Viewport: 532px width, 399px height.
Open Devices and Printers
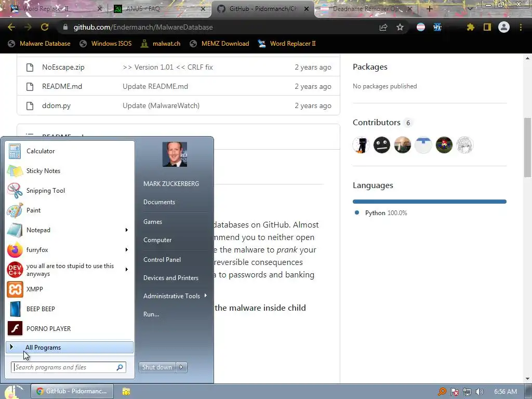tap(170, 278)
